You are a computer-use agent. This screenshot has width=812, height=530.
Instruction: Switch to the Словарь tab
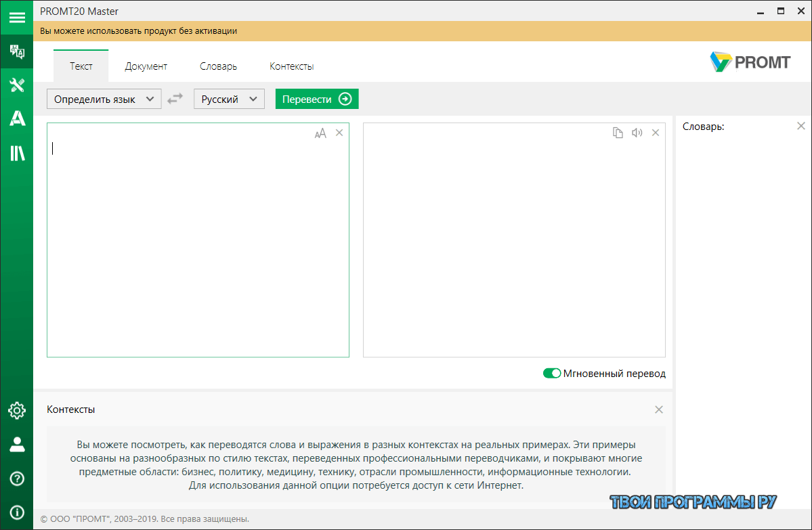(x=219, y=66)
